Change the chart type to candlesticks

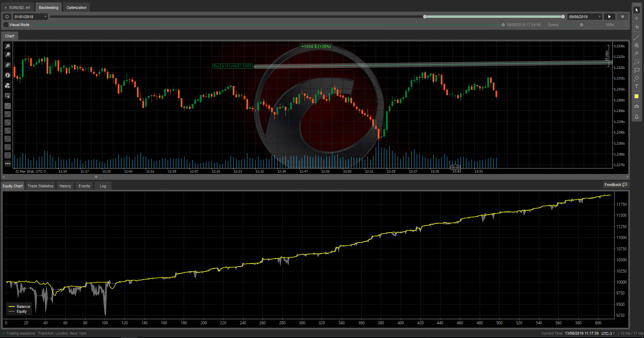pyautogui.click(x=8, y=65)
